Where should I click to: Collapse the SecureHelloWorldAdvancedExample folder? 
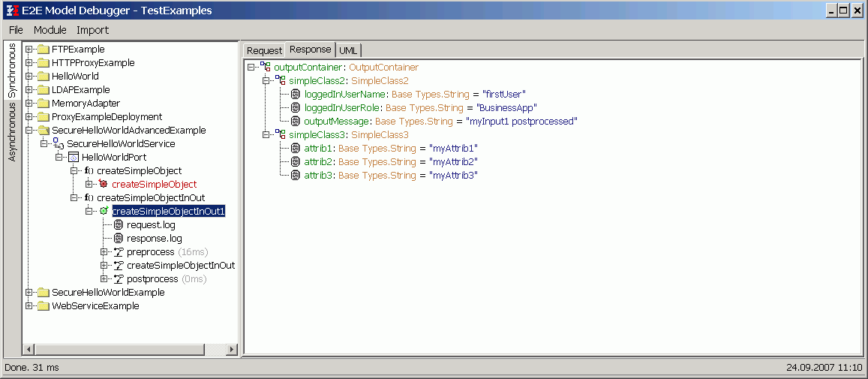29,131
